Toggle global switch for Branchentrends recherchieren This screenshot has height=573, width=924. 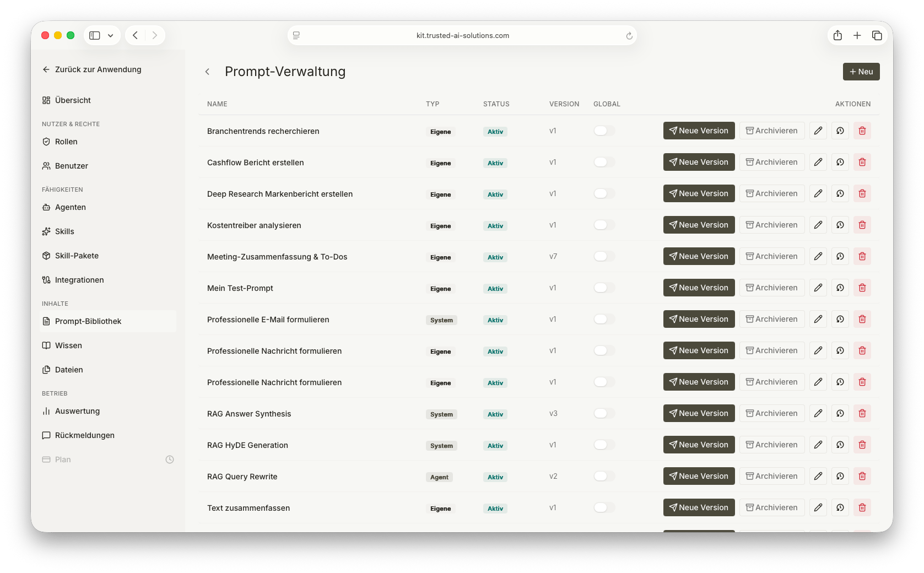604,131
